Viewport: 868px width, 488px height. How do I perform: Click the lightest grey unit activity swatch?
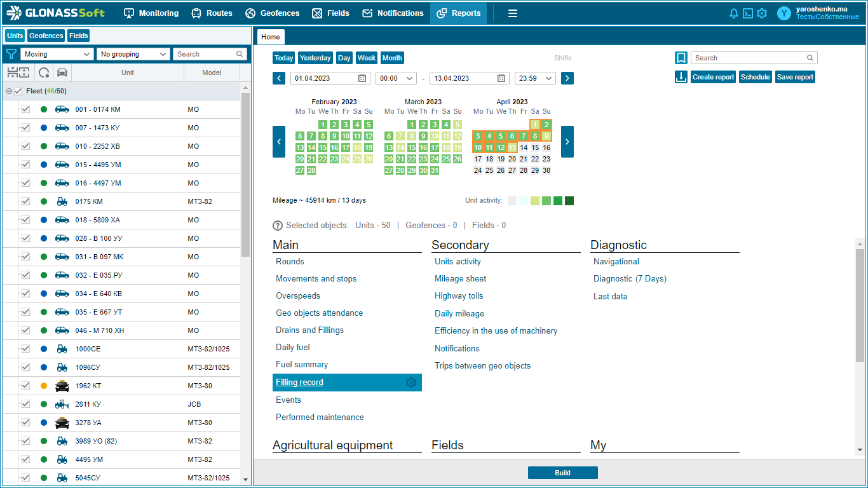(512, 201)
